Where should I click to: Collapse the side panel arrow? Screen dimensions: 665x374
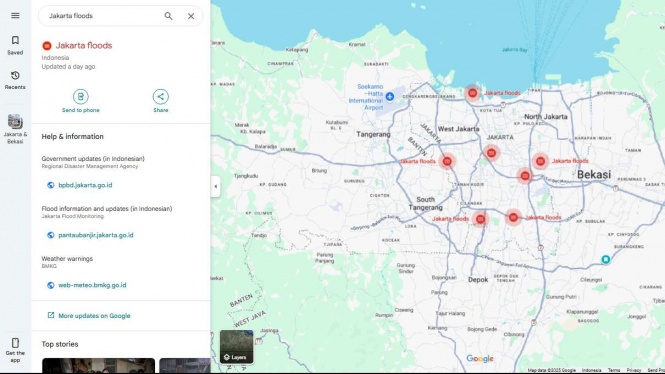tap(215, 187)
